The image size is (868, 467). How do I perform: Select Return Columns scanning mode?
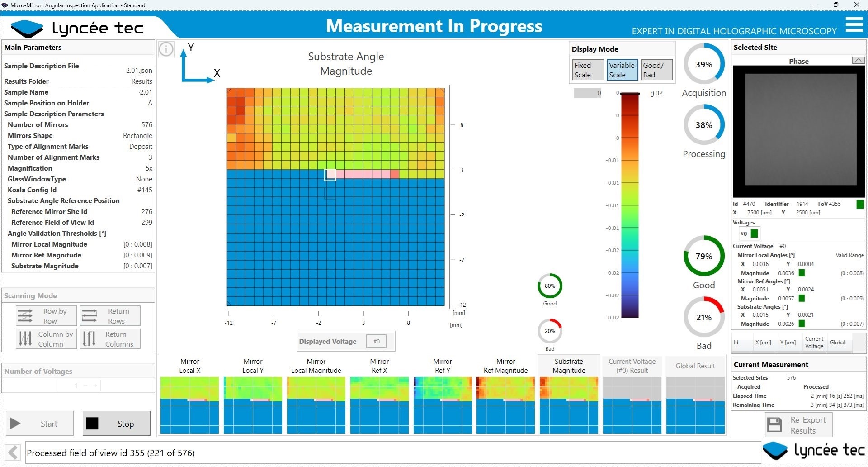click(x=110, y=339)
